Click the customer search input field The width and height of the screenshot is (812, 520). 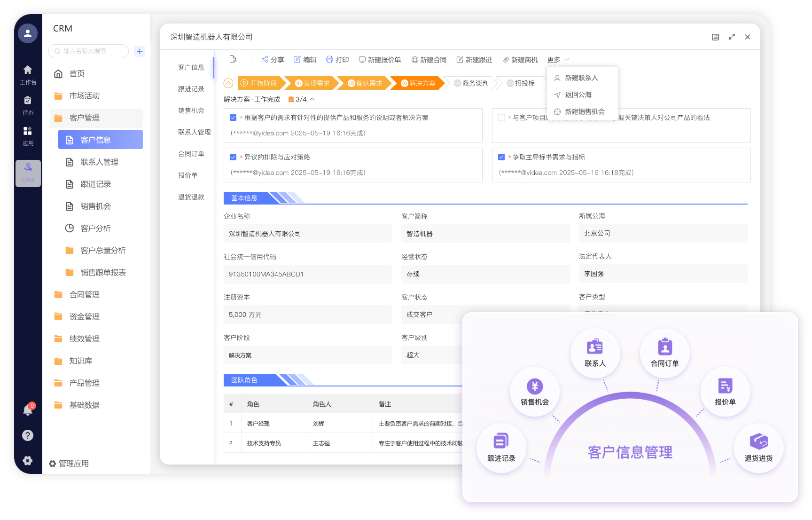(87, 51)
